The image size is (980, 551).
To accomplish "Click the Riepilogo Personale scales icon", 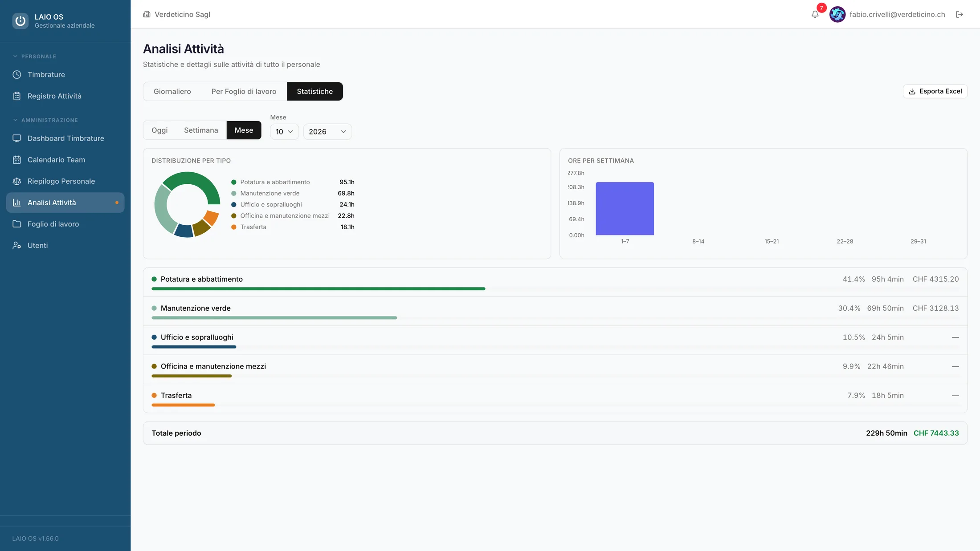I will tap(17, 181).
